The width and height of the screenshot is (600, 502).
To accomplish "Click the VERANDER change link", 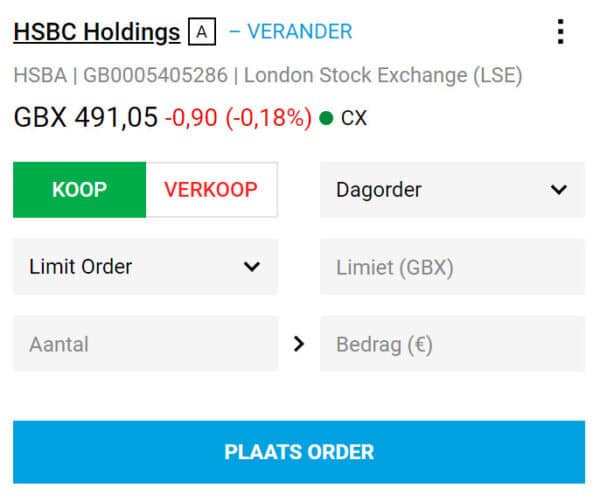I will click(300, 32).
